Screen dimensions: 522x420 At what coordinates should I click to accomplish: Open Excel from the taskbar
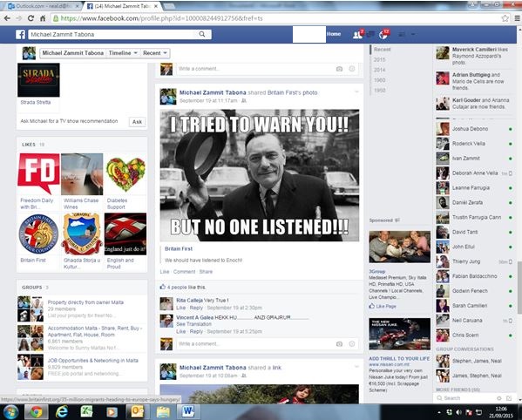[x=86, y=412]
